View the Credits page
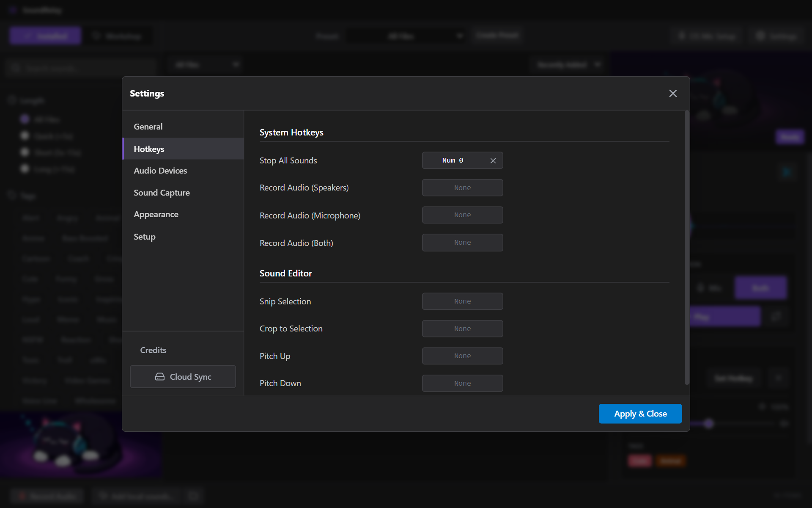Screen dimensions: 812x508 [153, 350]
